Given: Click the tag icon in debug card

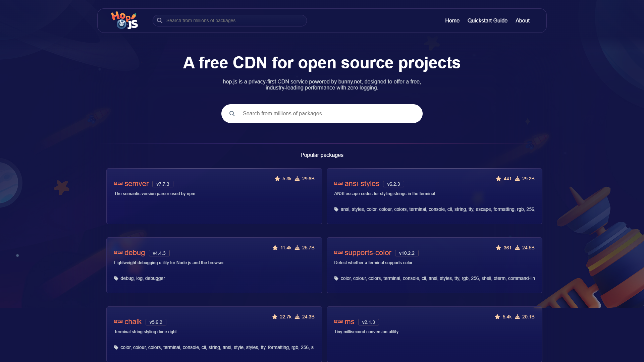Looking at the screenshot, I should 116,278.
